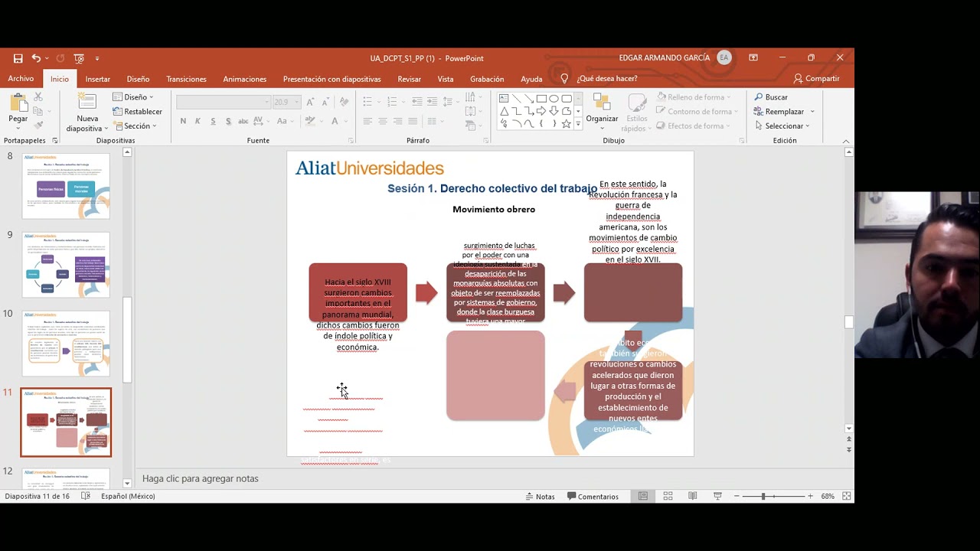980x551 pixels.
Task: Switch to slide sorter view
Action: (668, 497)
